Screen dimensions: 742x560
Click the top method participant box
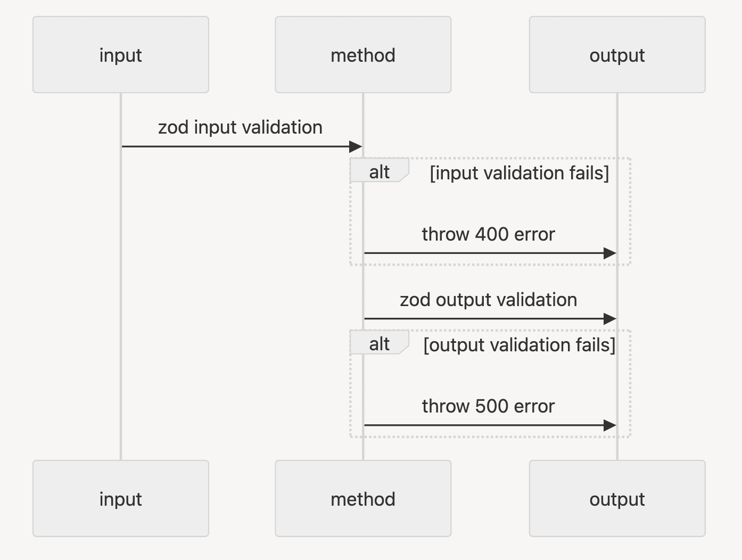click(363, 55)
